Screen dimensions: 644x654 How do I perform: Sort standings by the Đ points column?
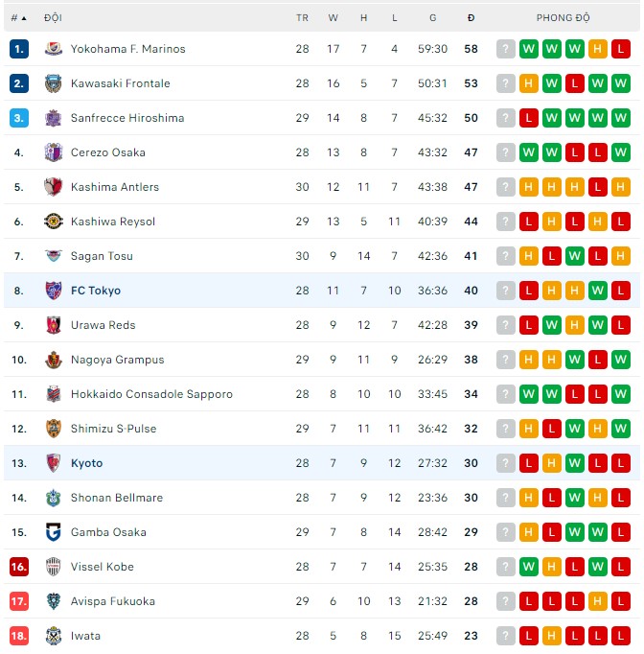[x=471, y=17]
